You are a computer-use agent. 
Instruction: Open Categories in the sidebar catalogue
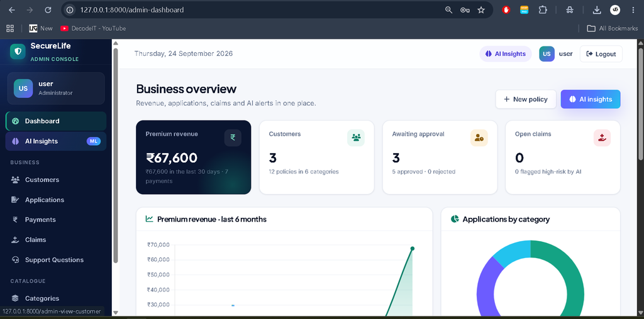click(x=56, y=298)
